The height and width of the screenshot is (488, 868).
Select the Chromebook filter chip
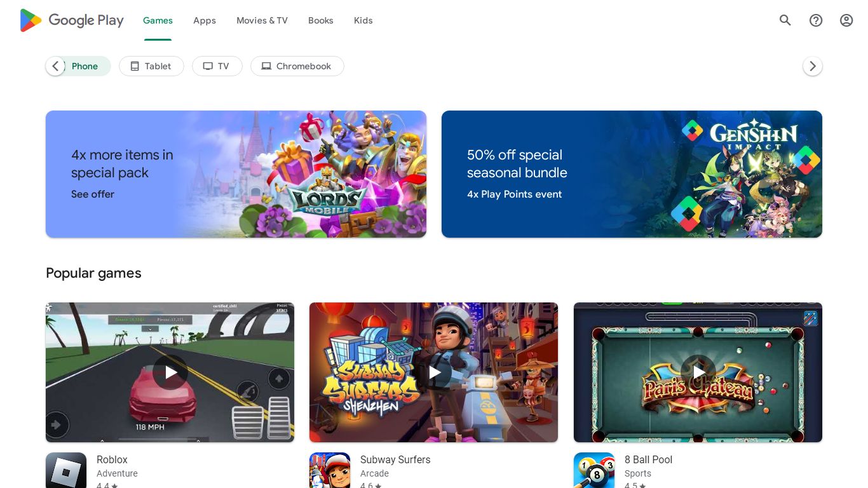pos(297,66)
